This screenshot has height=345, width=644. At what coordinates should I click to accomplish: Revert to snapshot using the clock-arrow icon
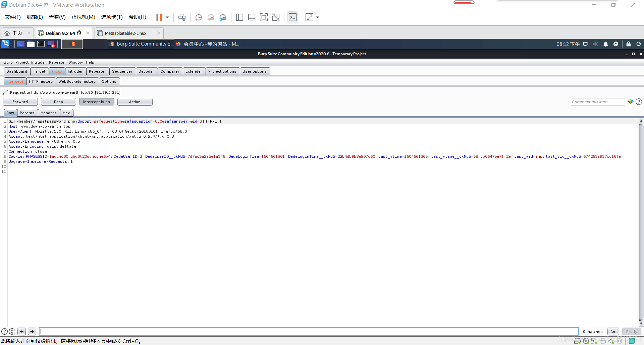click(211, 17)
